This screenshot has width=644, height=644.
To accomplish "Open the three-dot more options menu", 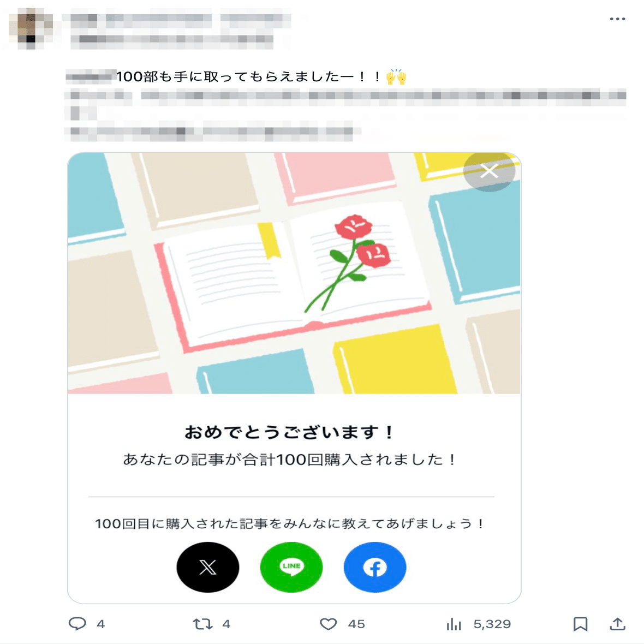I will pyautogui.click(x=617, y=19).
